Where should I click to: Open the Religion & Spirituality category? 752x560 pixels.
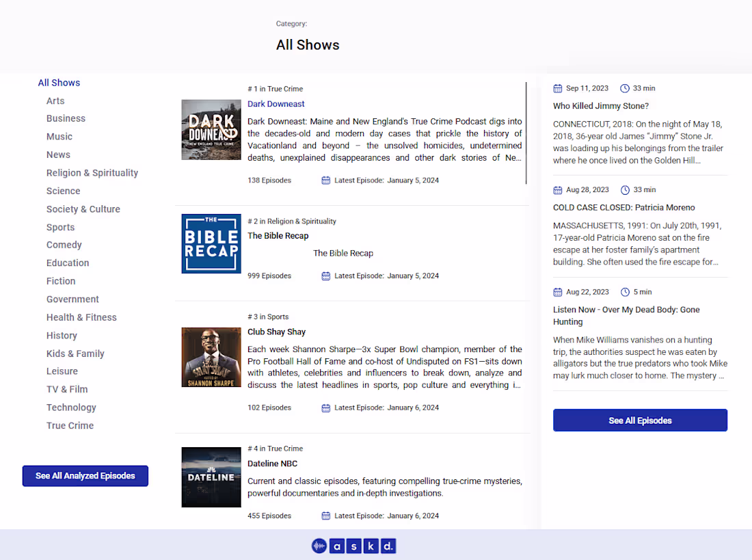(92, 172)
